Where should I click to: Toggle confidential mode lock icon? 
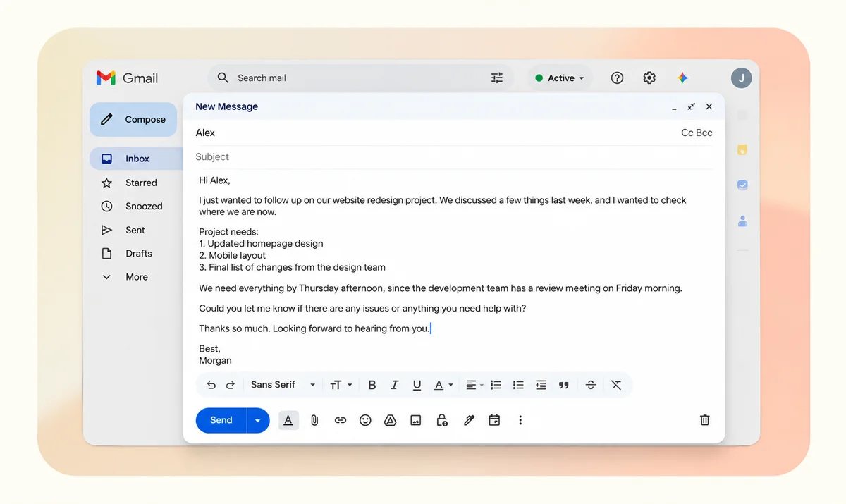[x=442, y=420]
